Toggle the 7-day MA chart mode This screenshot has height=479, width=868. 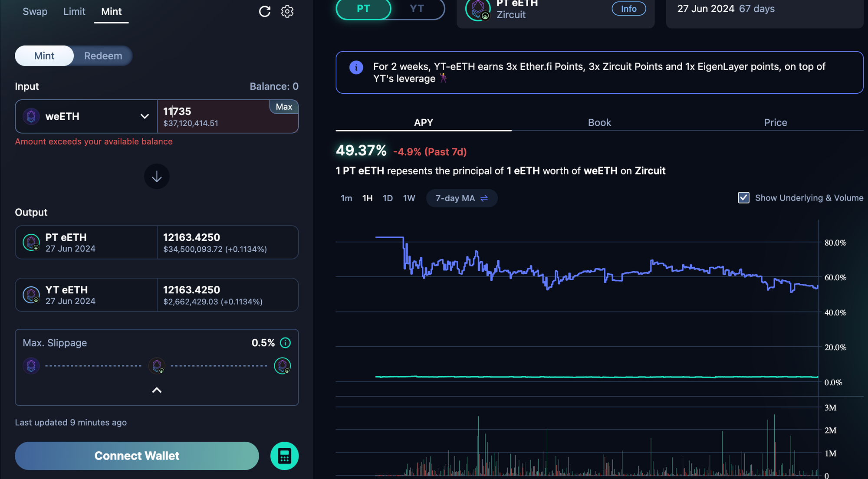[462, 198]
